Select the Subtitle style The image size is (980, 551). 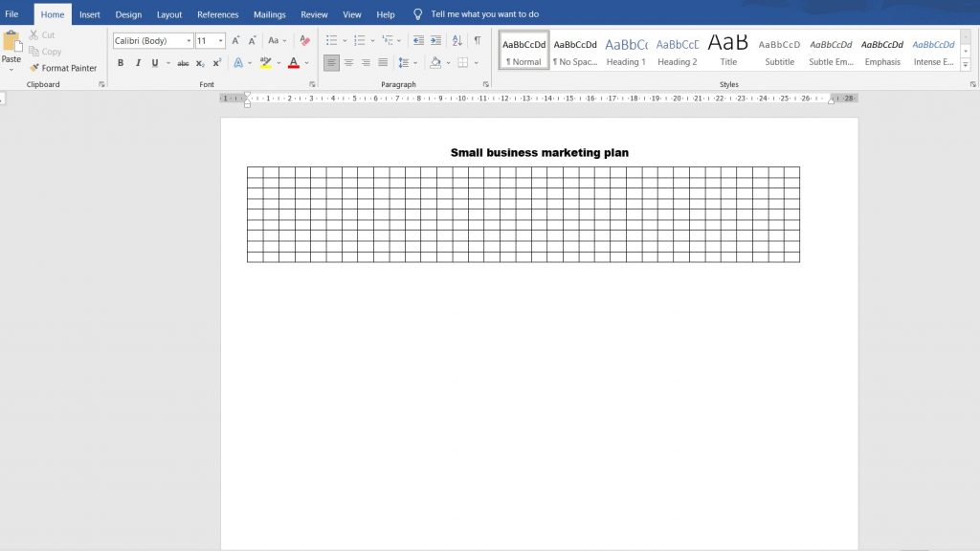(x=779, y=50)
